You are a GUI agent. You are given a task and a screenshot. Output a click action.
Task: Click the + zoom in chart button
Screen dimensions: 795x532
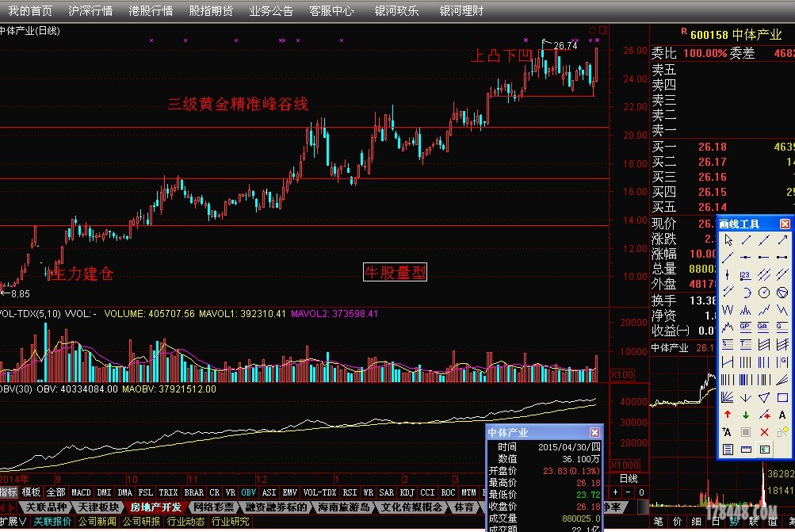[616, 492]
